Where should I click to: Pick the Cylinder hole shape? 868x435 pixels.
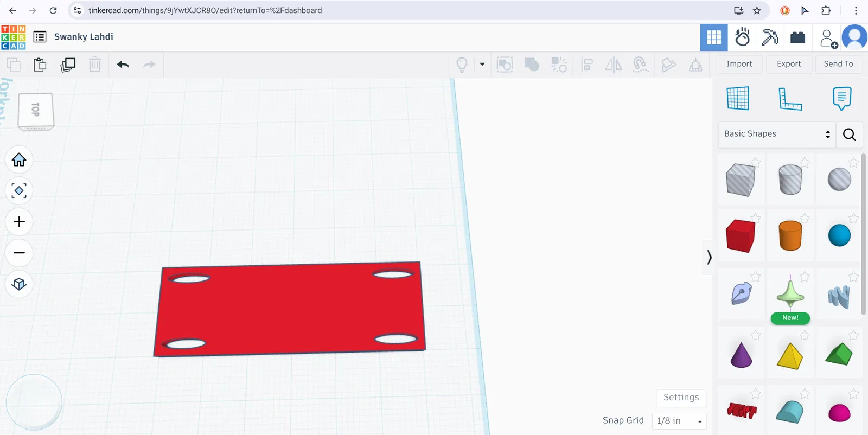click(790, 180)
